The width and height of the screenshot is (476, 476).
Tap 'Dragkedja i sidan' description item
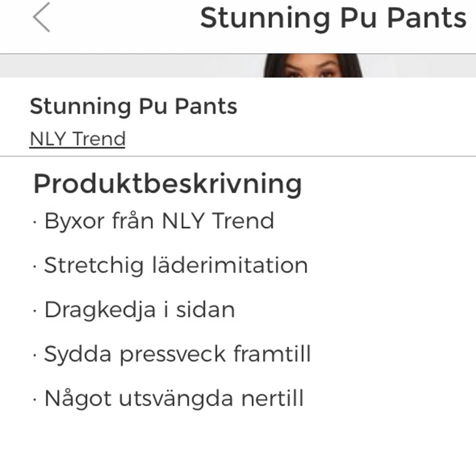point(140,309)
